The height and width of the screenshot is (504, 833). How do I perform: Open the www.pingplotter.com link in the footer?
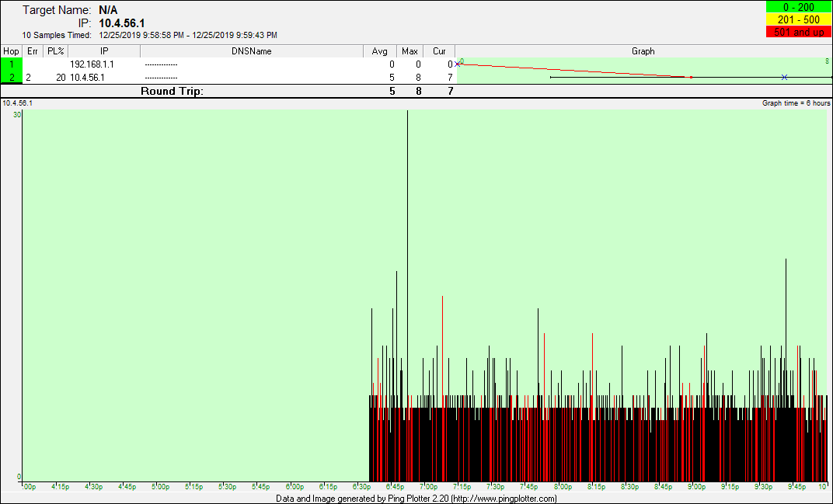[504, 499]
